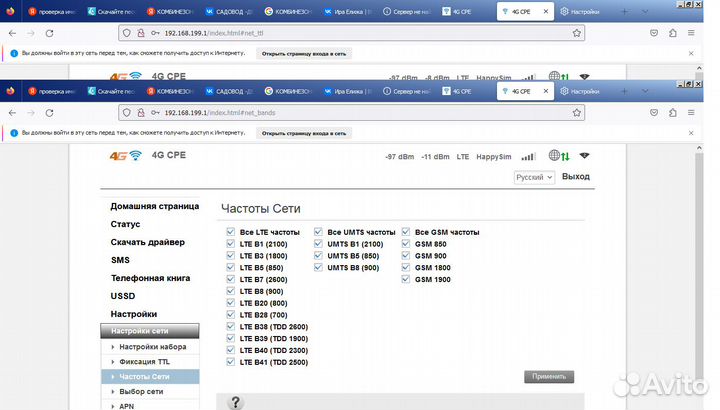This screenshot has height=410, width=720.
Task: Toggle the GSM 1800 checkbox
Action: tap(407, 267)
